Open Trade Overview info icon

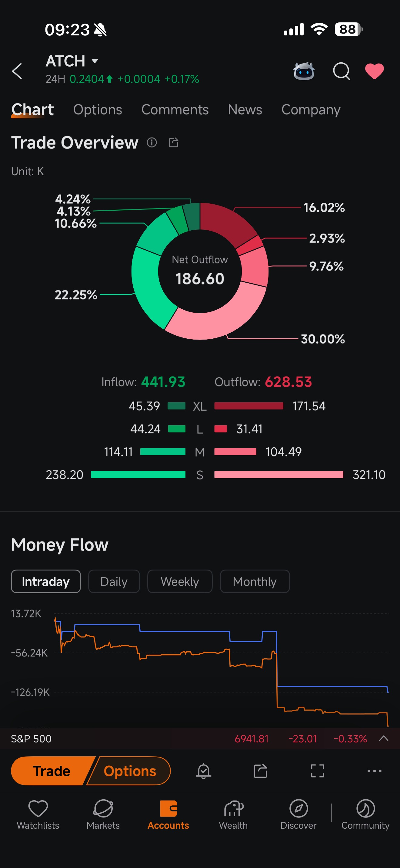152,143
